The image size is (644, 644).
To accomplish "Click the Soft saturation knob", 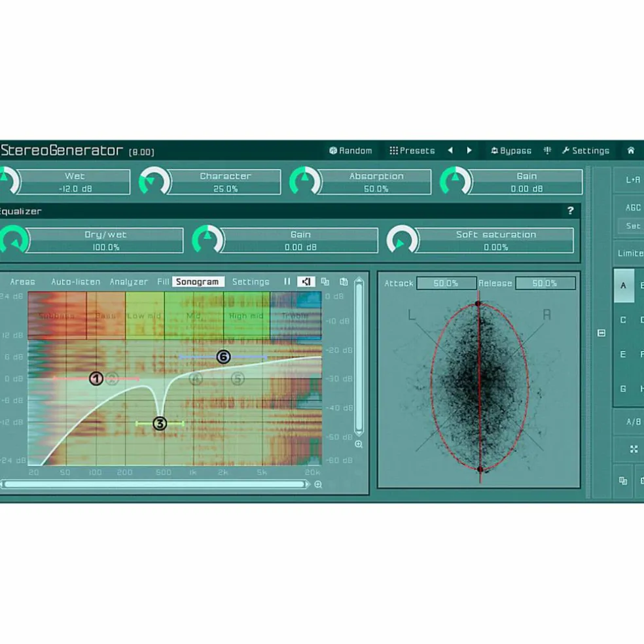I will [x=402, y=240].
